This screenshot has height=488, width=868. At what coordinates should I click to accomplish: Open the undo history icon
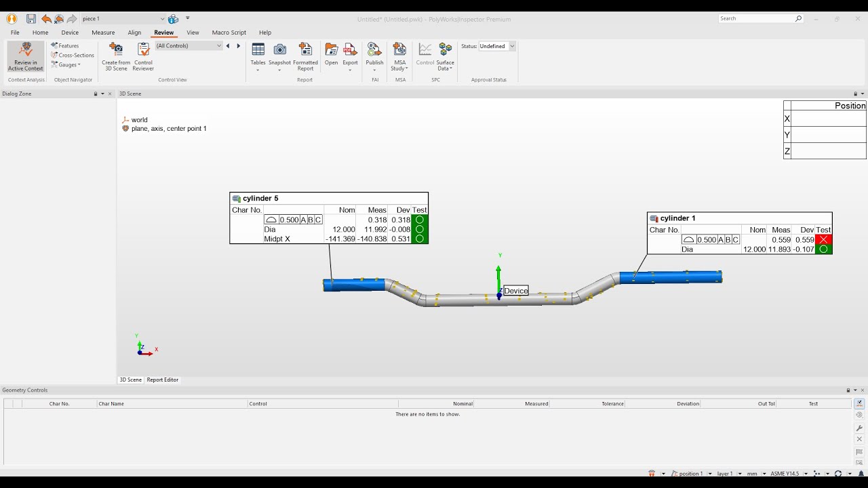pos(59,19)
